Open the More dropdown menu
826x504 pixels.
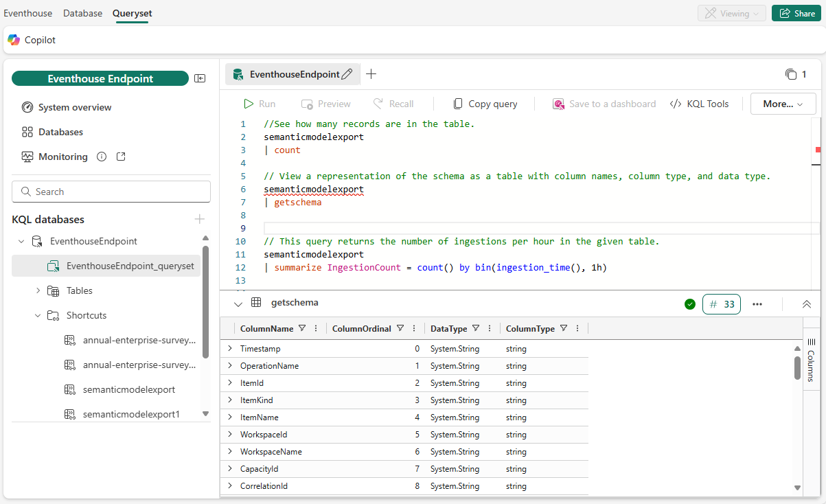click(783, 104)
